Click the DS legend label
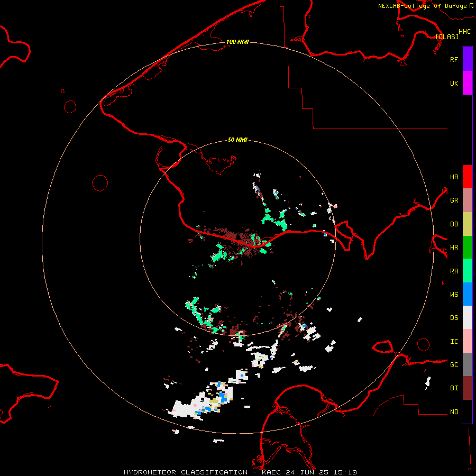476x476 pixels. click(x=454, y=318)
